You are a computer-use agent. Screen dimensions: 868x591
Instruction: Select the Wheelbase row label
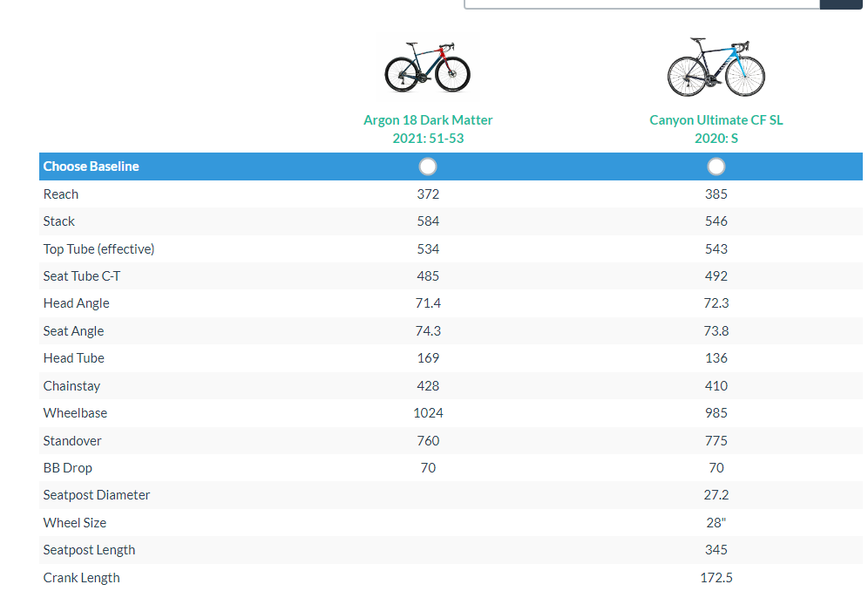tap(76, 413)
